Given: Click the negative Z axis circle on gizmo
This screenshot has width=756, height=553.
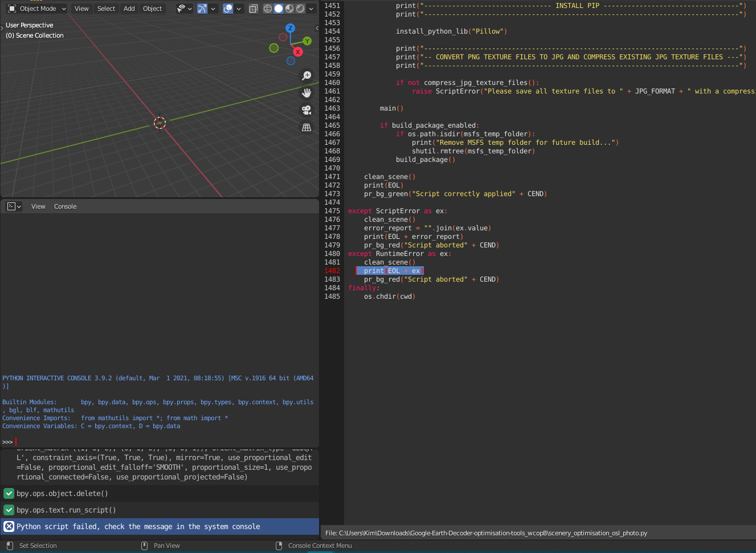Looking at the screenshot, I should (291, 61).
